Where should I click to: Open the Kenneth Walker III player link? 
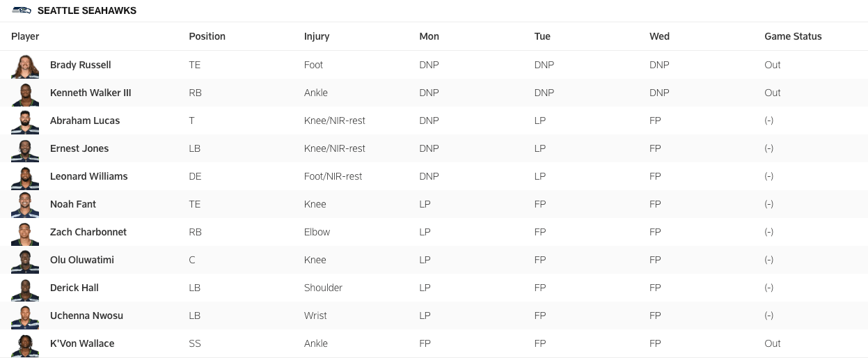pos(90,93)
